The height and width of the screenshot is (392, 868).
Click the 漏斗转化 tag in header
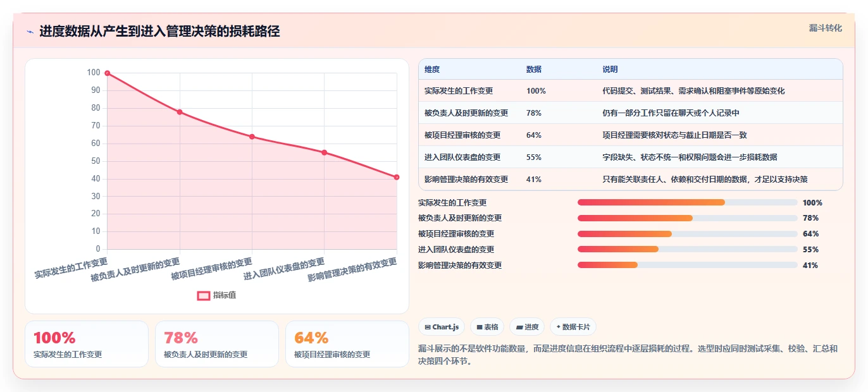tap(825, 28)
